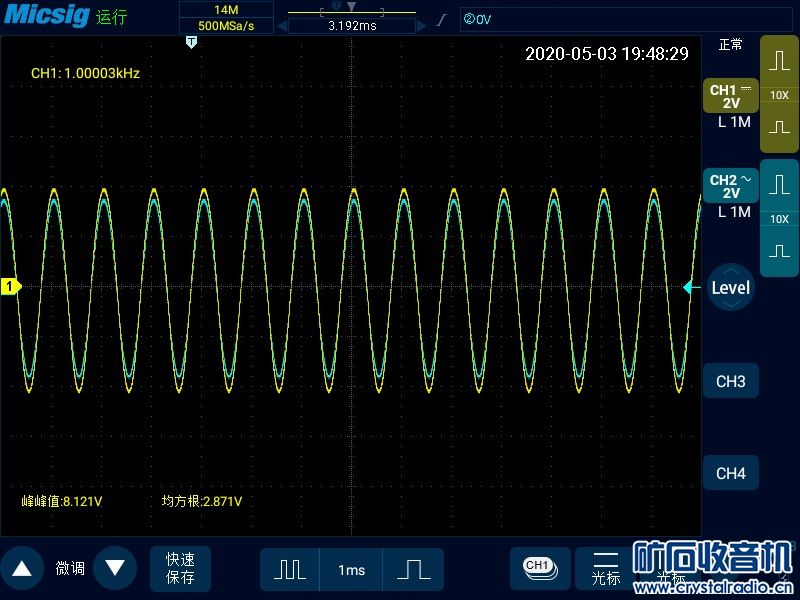Screen dimensions: 800x600
Task: Select the cyan trigger level marker arrow
Action: point(688,288)
